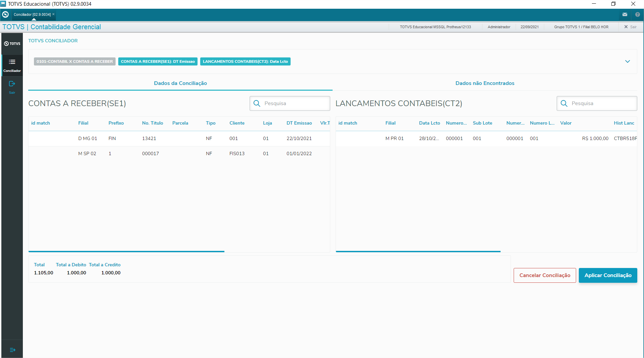Minimize the TOTVS Educacional window
Viewport: 644px width, 358px height.
594,4
